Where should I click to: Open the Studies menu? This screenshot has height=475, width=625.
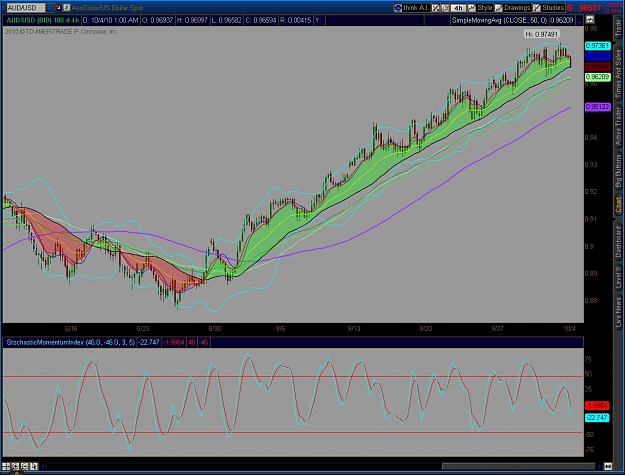tap(549, 8)
